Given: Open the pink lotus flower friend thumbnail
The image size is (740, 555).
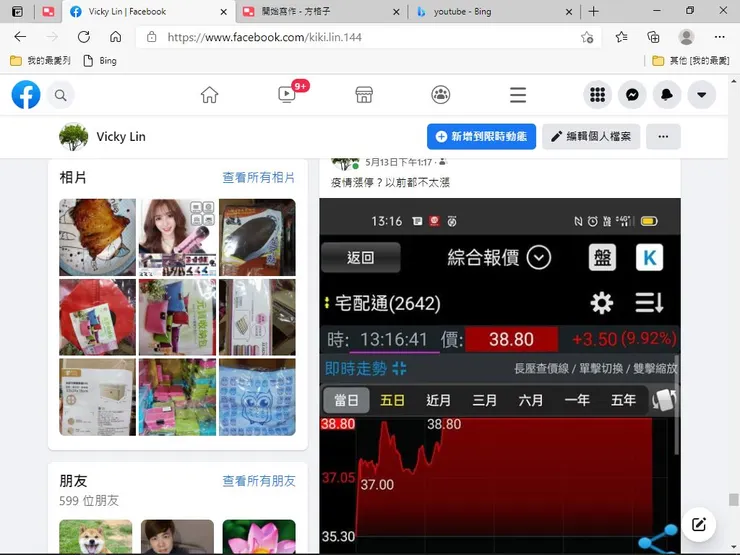Looking at the screenshot, I should [x=259, y=537].
